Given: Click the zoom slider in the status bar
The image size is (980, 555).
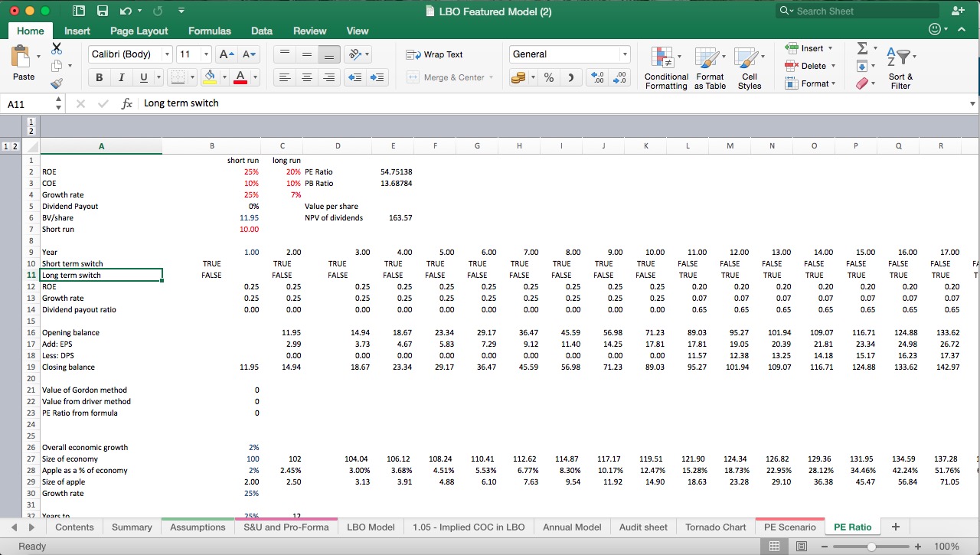Looking at the screenshot, I should [871, 547].
